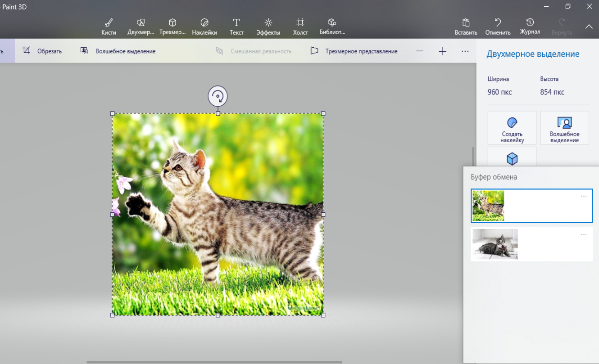Open more options ellipsis in toolbar
The image size is (599, 364).
coord(465,51)
